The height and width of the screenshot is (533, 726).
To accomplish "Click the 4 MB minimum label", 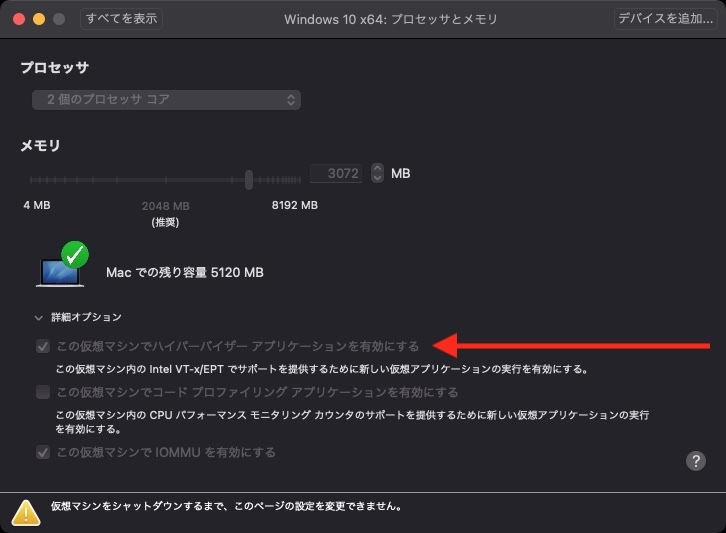I will (37, 205).
